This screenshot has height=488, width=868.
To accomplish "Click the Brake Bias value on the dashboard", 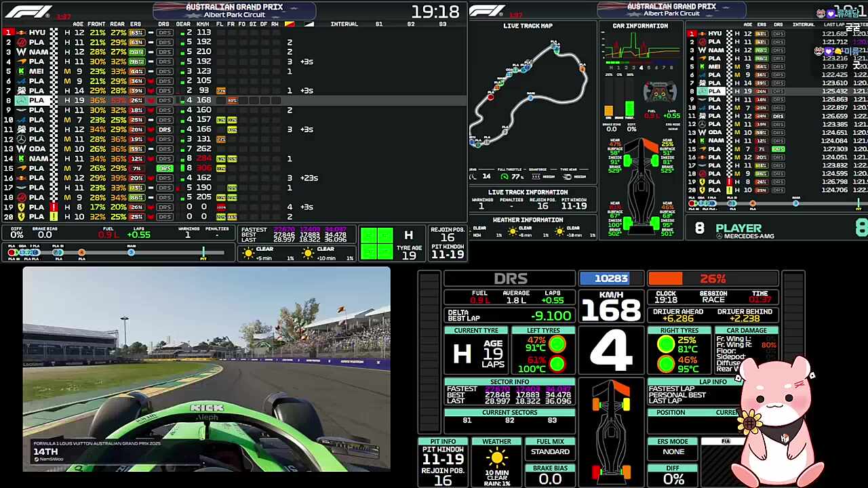I will click(x=550, y=479).
